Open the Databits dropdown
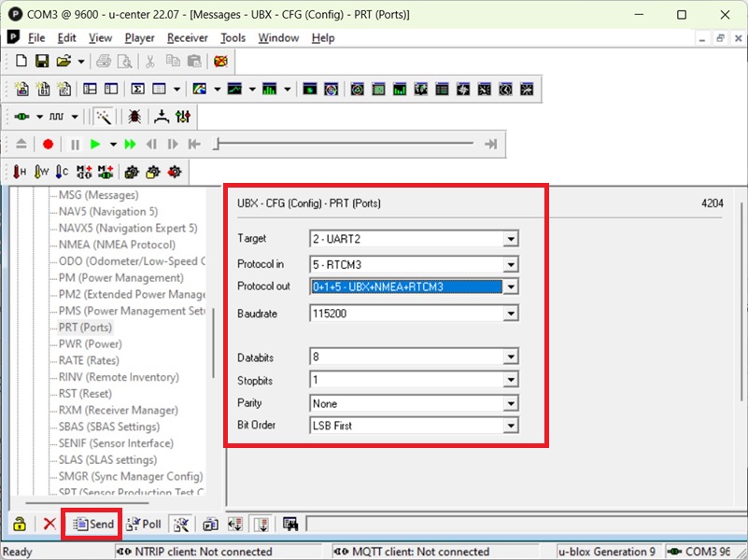The height and width of the screenshot is (560, 748). point(511,357)
